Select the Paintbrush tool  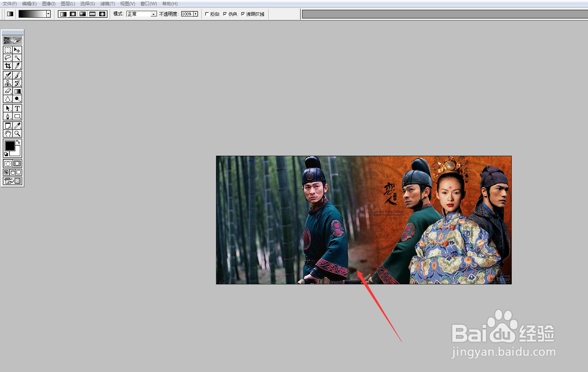[17, 75]
